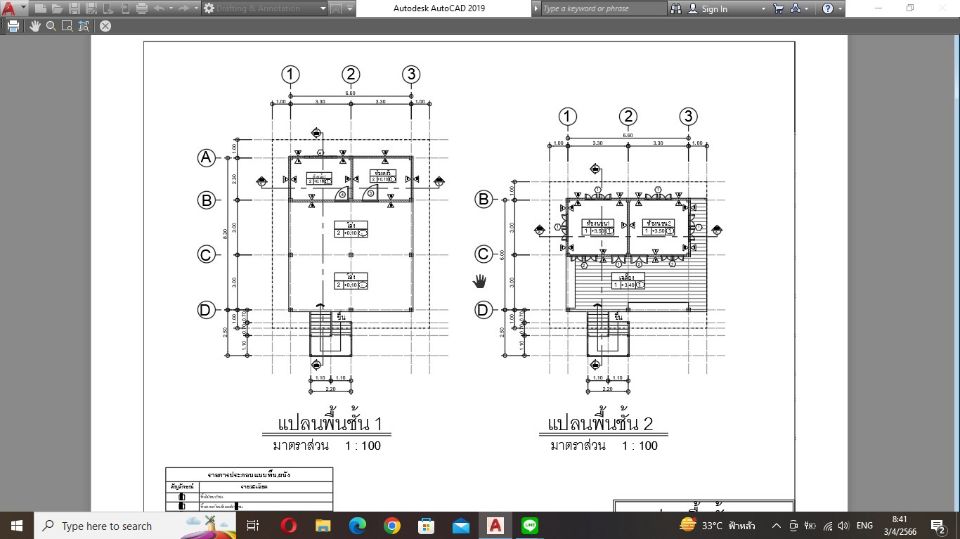Toggle the ENG input language indicator

[865, 525]
